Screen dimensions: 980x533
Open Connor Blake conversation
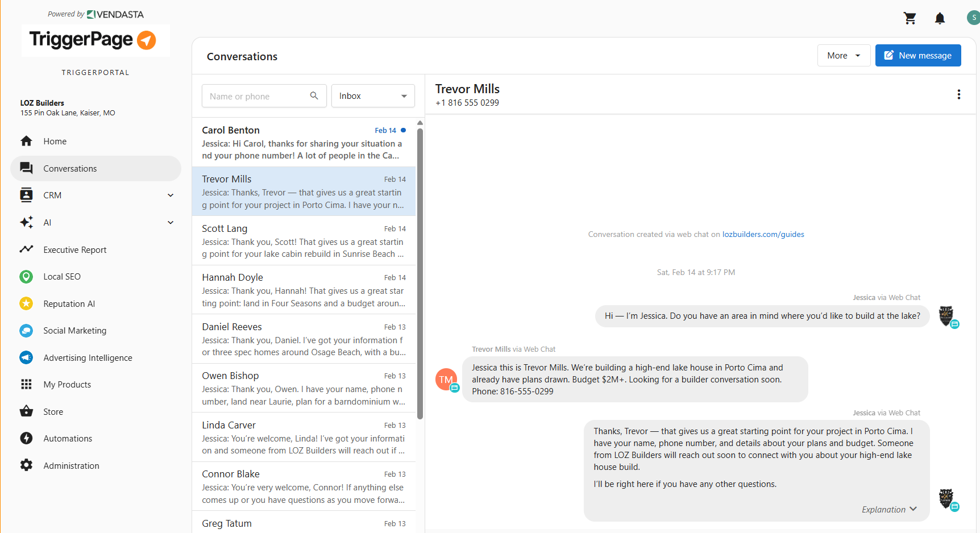[x=304, y=486]
